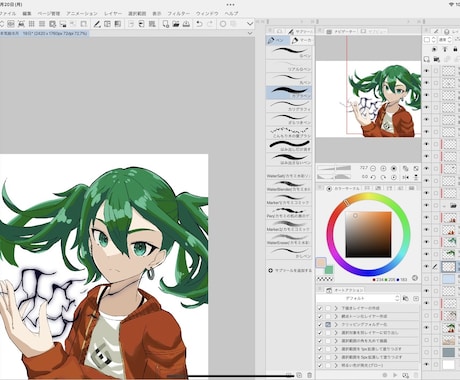Hide the bottom white paper layer
460x380 pixels.
click(x=426, y=364)
